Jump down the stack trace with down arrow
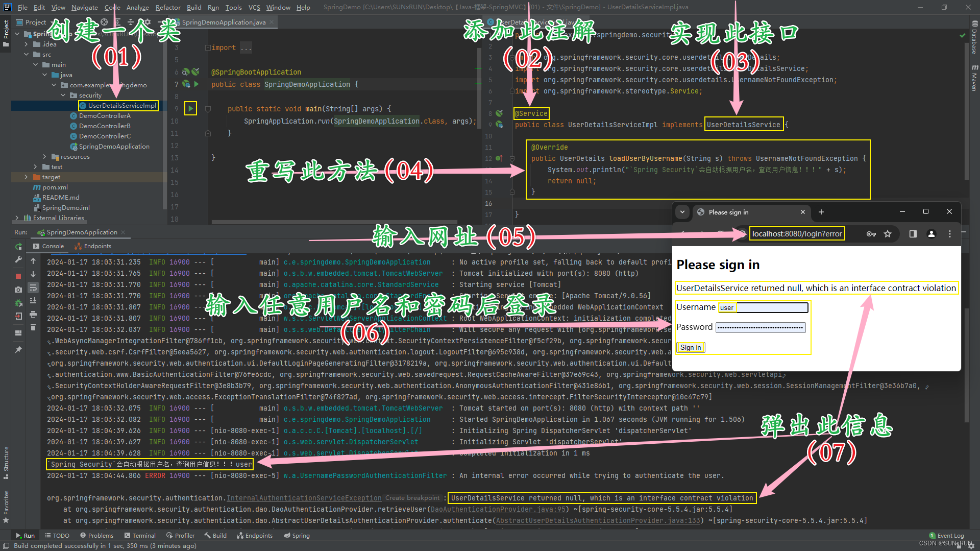Viewport: 980px width, 551px height. click(x=33, y=274)
